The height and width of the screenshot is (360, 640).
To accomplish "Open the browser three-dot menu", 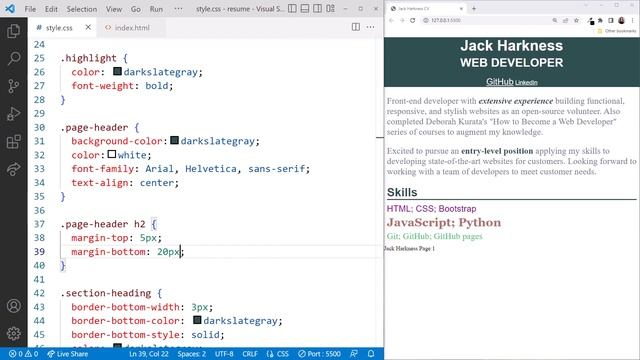I will pyautogui.click(x=633, y=20).
